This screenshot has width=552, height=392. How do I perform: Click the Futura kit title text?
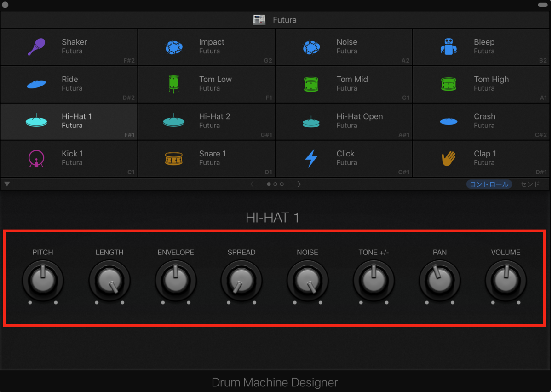[285, 20]
